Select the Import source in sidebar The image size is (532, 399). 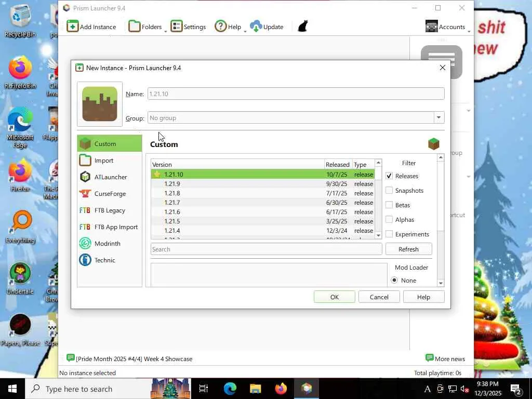tap(110, 161)
